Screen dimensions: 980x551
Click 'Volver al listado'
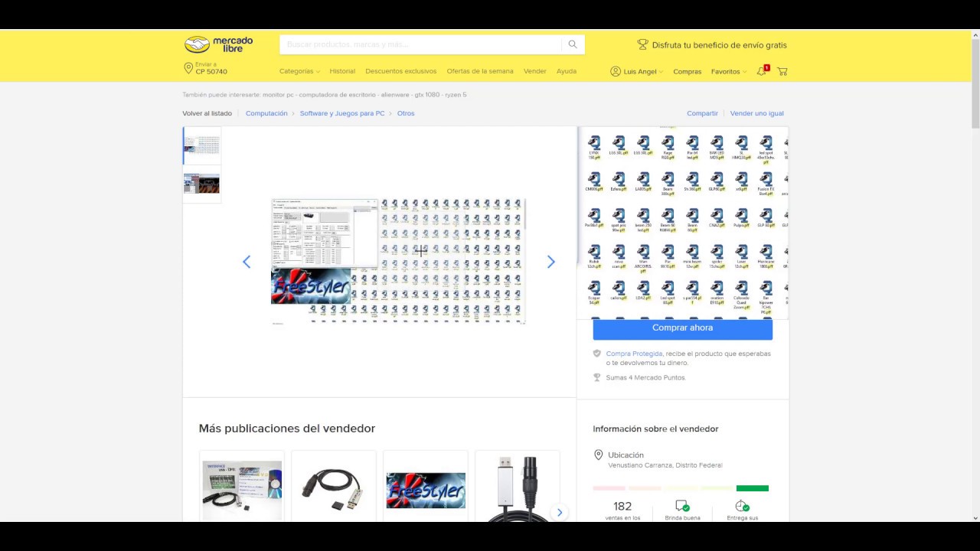[207, 113]
